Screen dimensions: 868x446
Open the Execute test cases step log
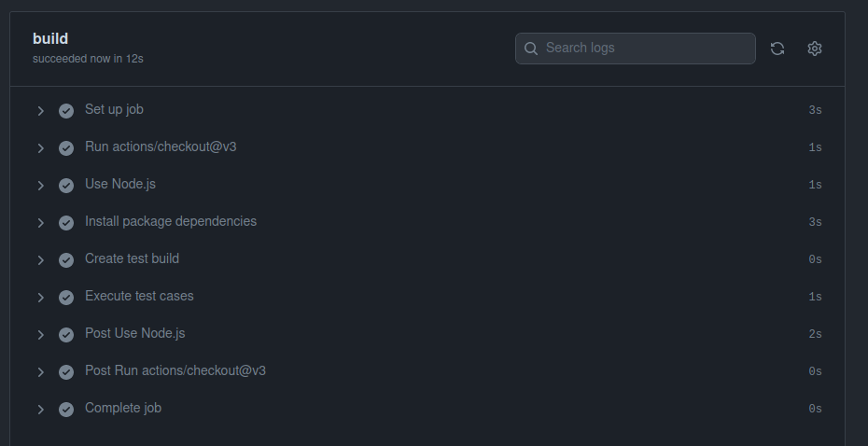point(139,296)
